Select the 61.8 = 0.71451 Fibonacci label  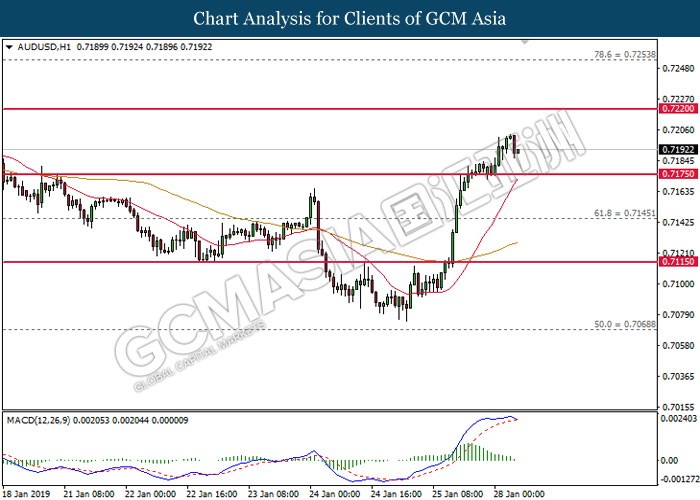[x=625, y=213]
